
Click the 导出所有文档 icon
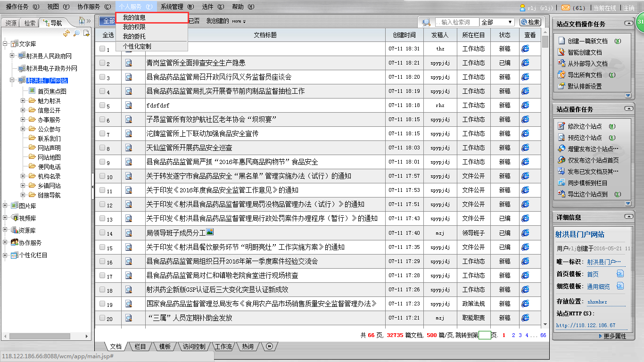[x=561, y=75]
